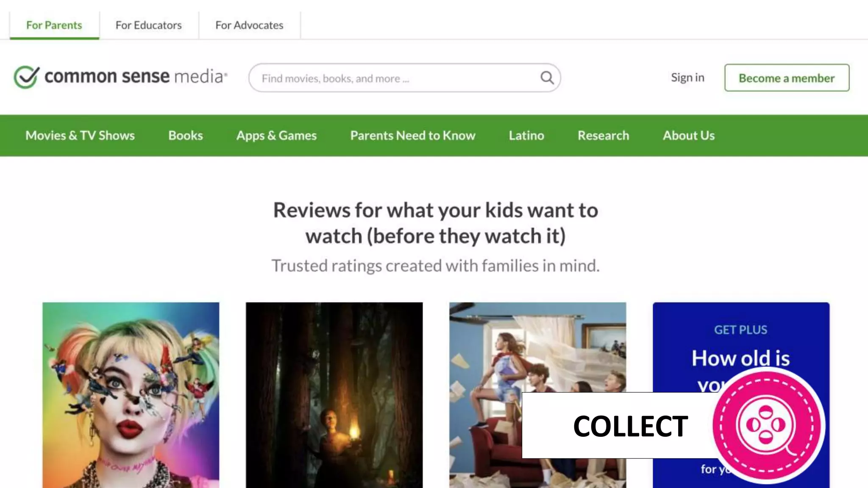Image resolution: width=868 pixels, height=488 pixels.
Task: Click the Common Sense Media checkmark logo
Action: coord(27,77)
